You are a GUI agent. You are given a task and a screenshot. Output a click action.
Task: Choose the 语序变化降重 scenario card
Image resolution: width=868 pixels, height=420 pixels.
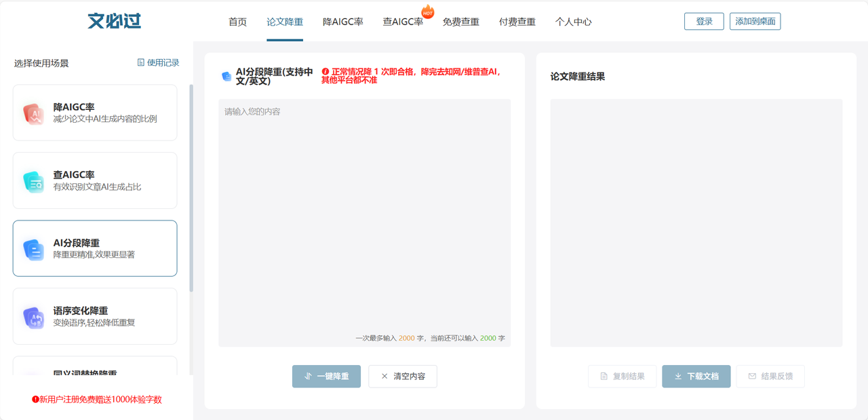click(95, 316)
